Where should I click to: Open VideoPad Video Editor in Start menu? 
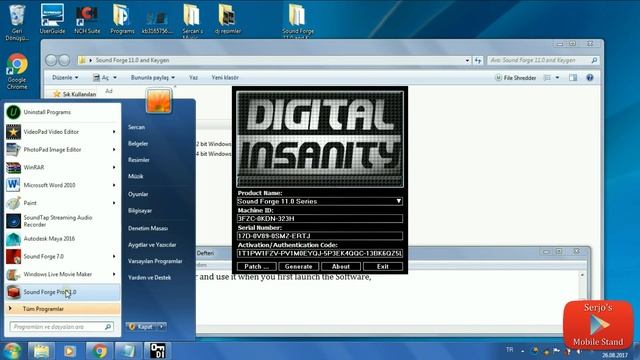click(x=62, y=132)
